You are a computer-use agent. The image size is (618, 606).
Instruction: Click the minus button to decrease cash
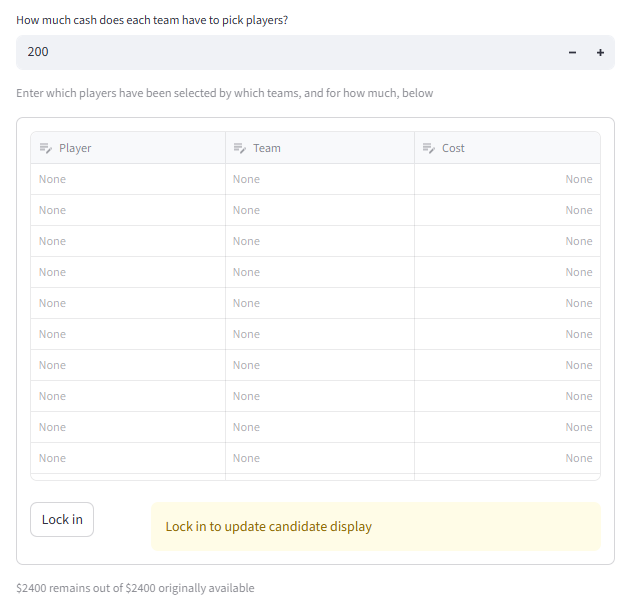click(x=572, y=53)
